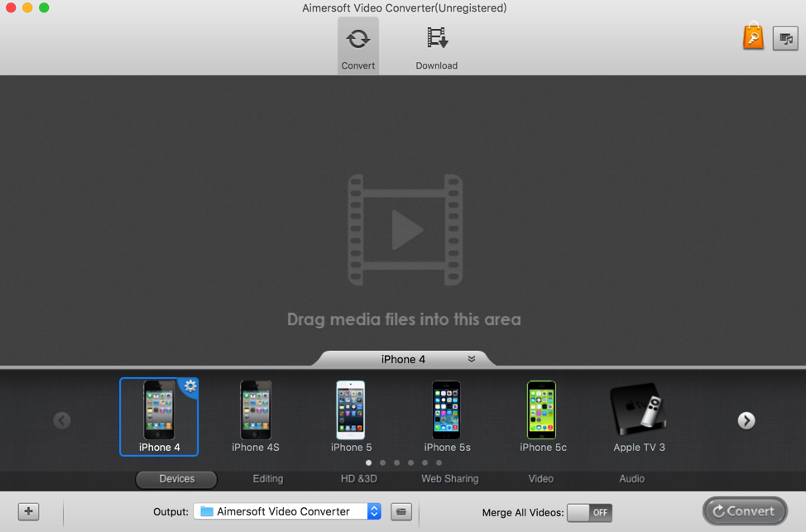Click the iPhone 4 panel header label
The image size is (806, 532).
pos(403,359)
